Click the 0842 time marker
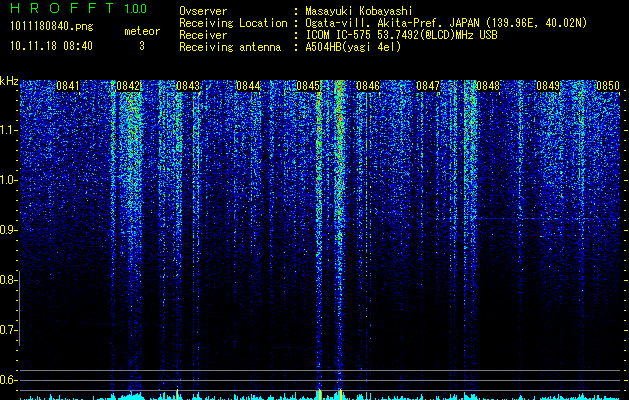Viewport: 629px width, 400px height. (128, 86)
